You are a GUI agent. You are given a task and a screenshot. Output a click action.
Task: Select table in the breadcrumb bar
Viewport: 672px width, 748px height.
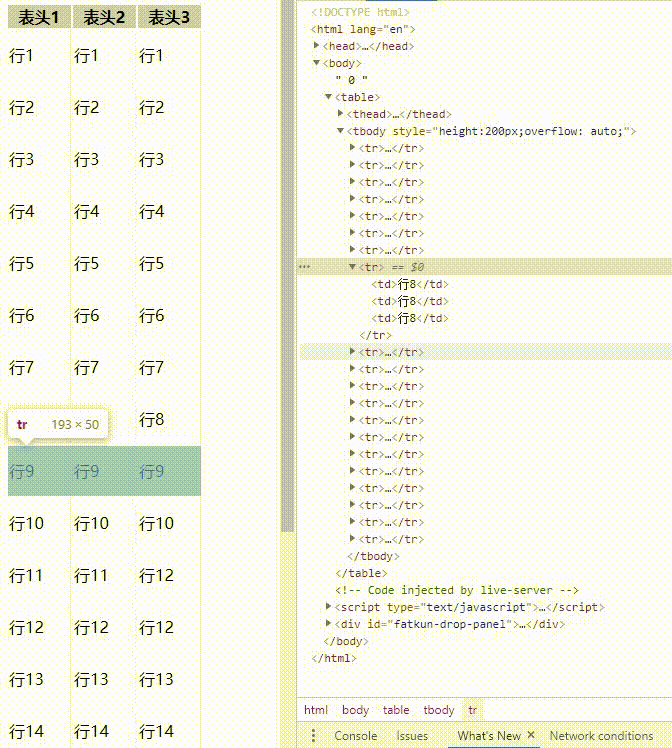point(396,710)
